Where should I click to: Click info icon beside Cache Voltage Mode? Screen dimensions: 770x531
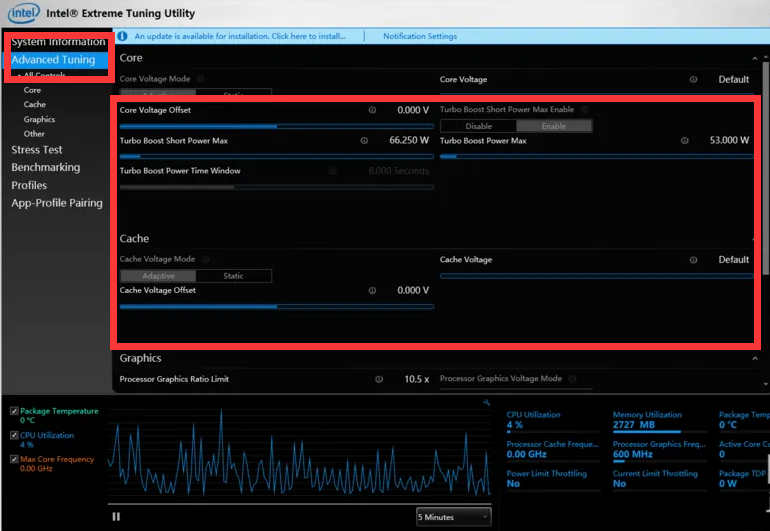[205, 259]
